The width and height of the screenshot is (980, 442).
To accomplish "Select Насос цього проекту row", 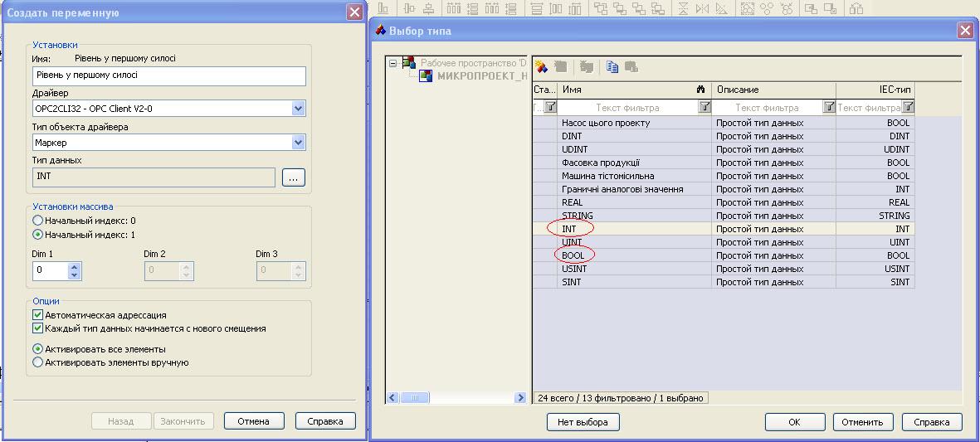I will tap(724, 123).
